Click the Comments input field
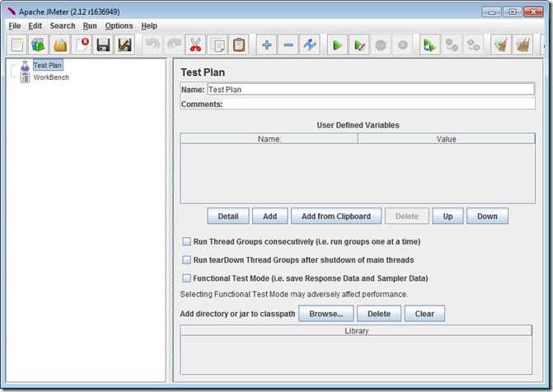Screen dimensions: 553x392 click(379, 105)
